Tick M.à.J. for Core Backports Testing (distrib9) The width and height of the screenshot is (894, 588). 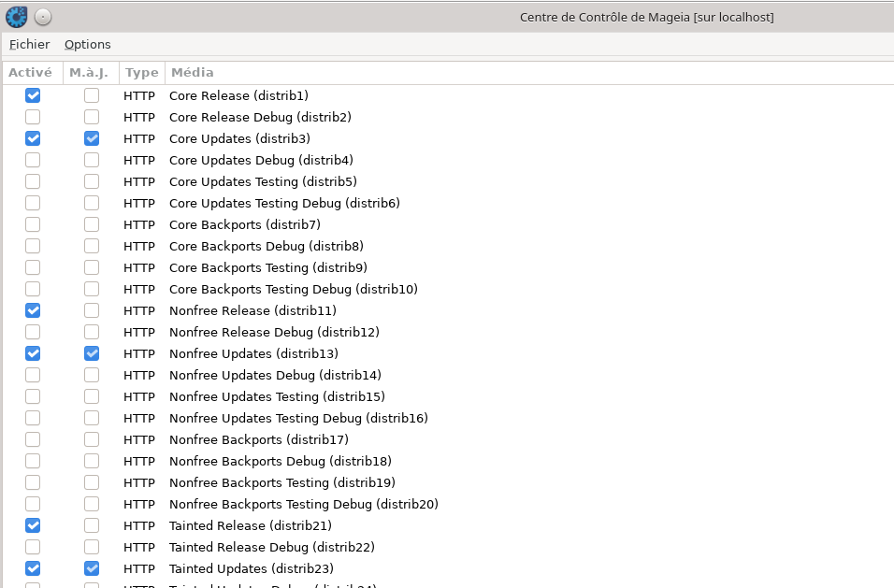(92, 267)
